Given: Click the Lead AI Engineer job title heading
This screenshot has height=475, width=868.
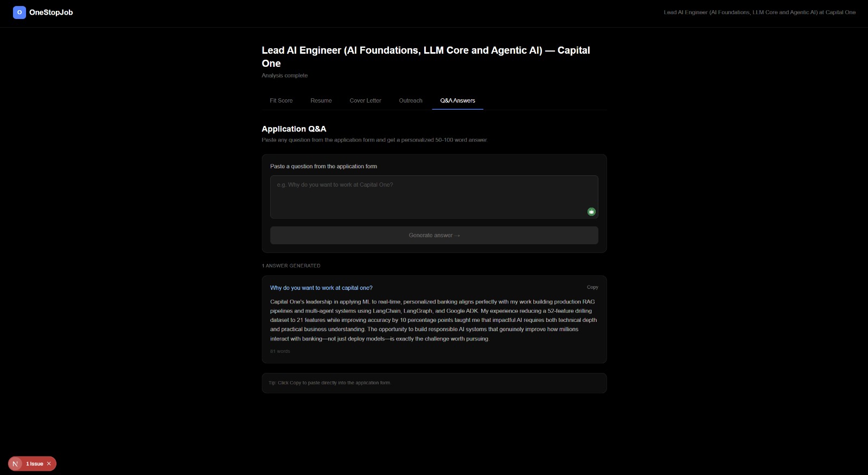Looking at the screenshot, I should 426,56.
